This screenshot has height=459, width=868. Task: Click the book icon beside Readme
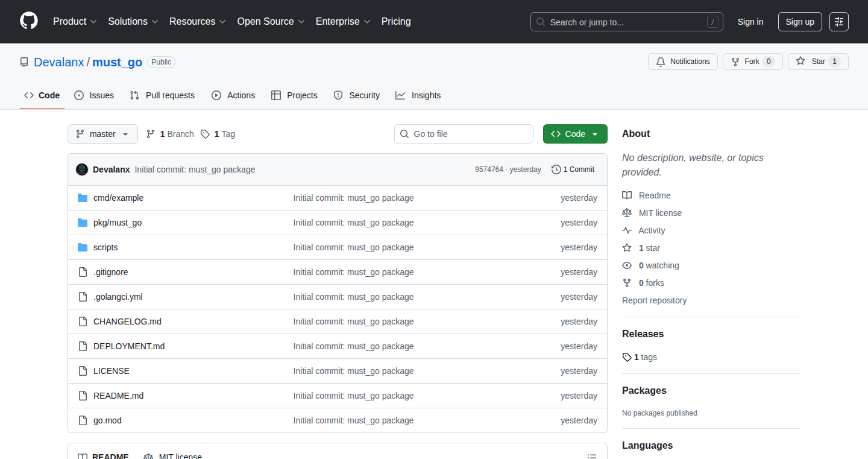click(627, 195)
